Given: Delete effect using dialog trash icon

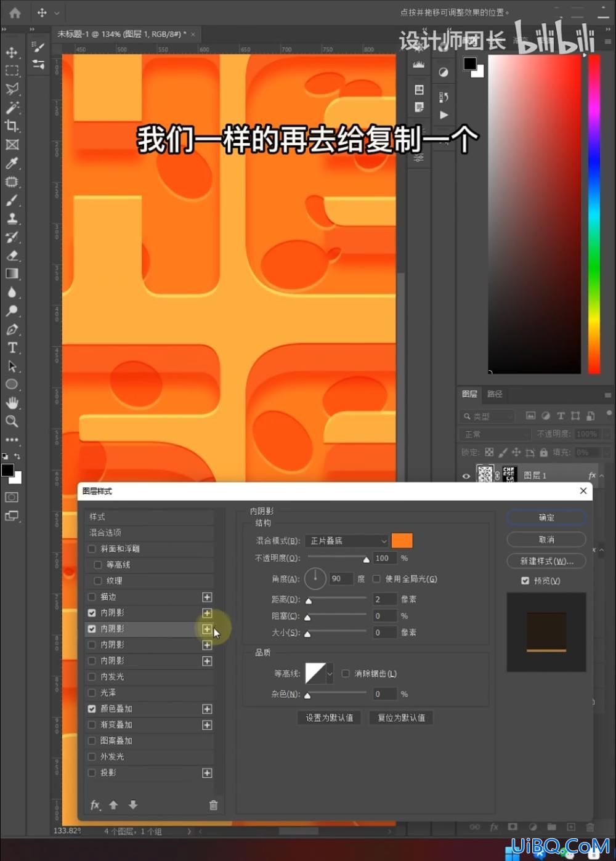Looking at the screenshot, I should (x=213, y=805).
